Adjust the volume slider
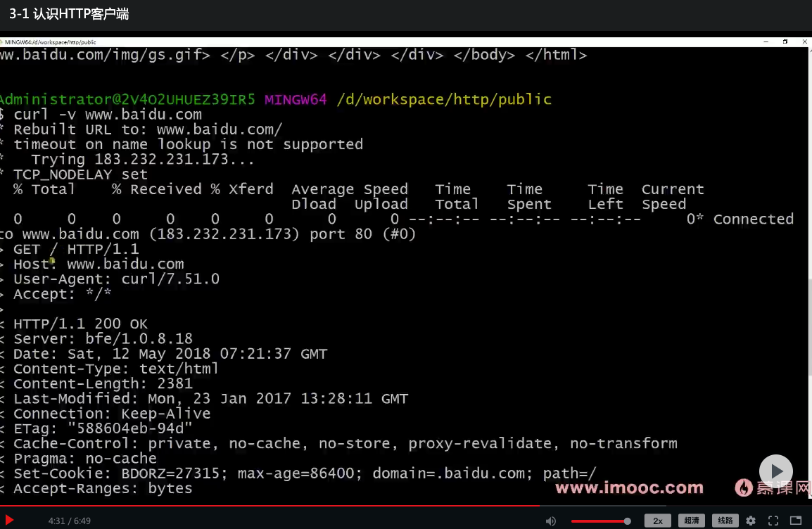The image size is (812, 529). coord(601,521)
